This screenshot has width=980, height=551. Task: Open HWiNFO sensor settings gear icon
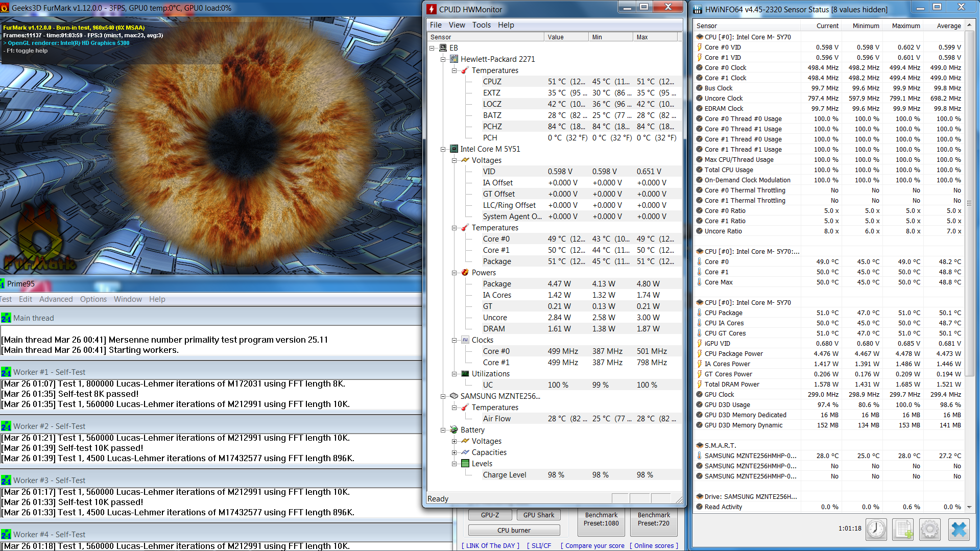click(929, 529)
